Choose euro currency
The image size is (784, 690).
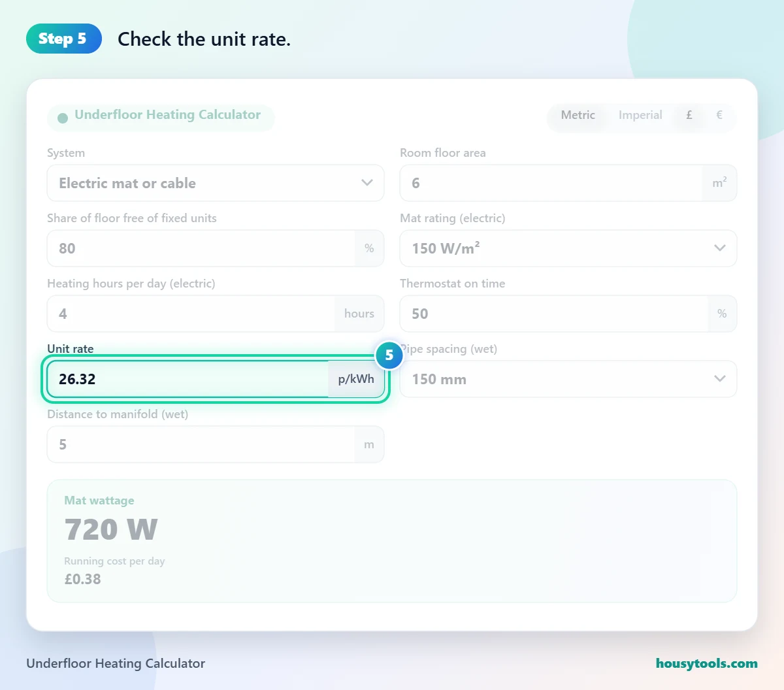pyautogui.click(x=719, y=115)
